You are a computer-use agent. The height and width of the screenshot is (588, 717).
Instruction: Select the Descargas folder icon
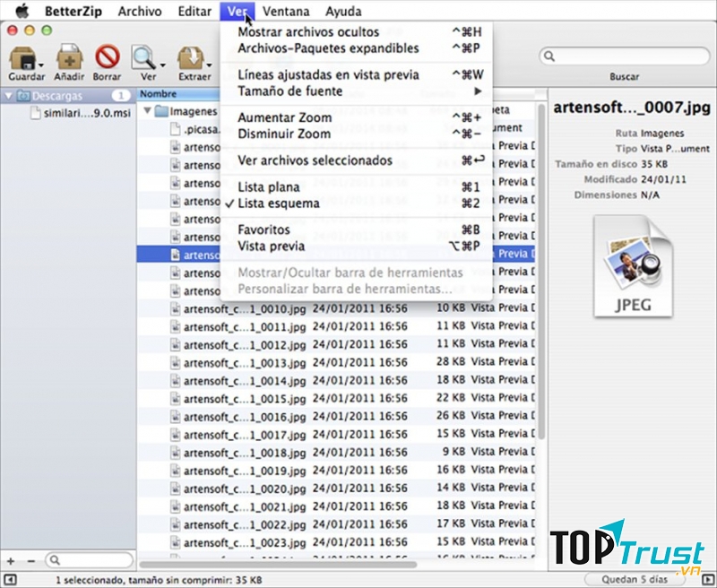pos(23,96)
